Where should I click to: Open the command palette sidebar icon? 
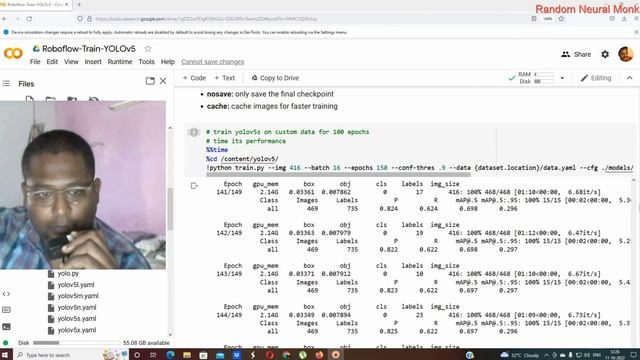click(6, 310)
